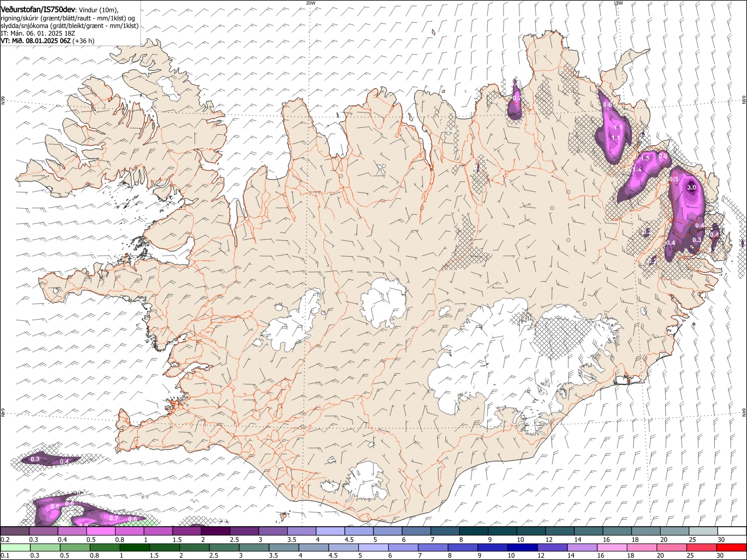
Task: Click the 14 label under the teal scale
Action: (577, 539)
